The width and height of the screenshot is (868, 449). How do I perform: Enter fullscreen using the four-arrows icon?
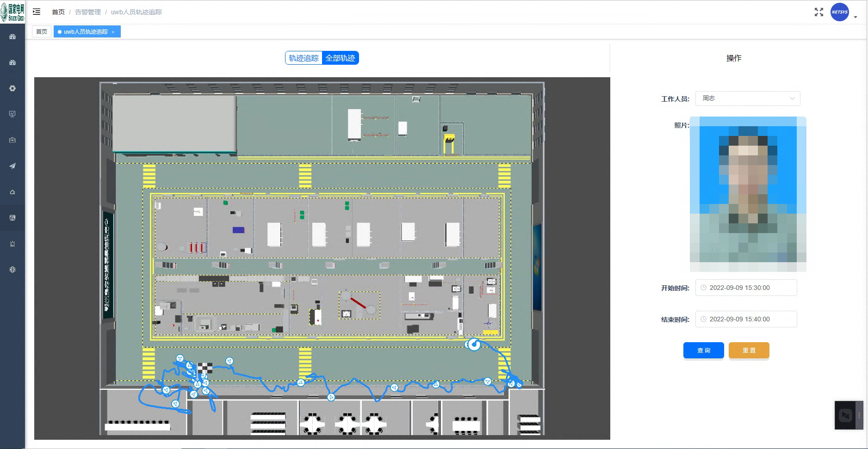(x=818, y=12)
